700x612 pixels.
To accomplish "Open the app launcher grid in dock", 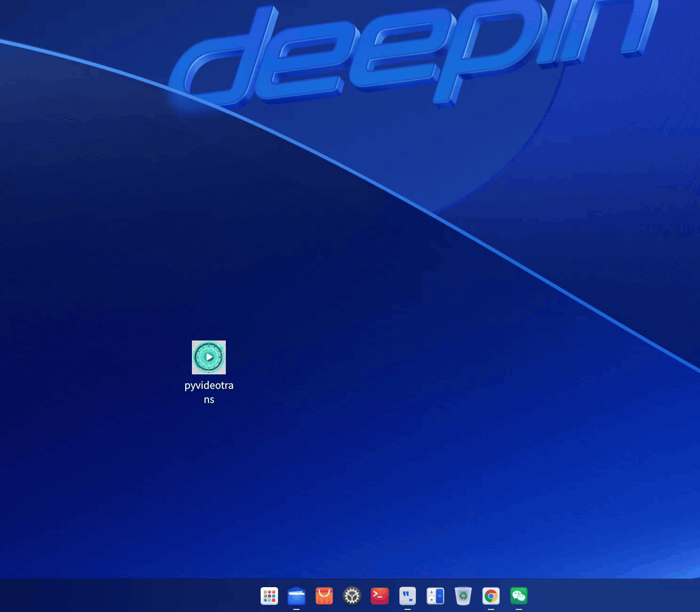I will (270, 596).
